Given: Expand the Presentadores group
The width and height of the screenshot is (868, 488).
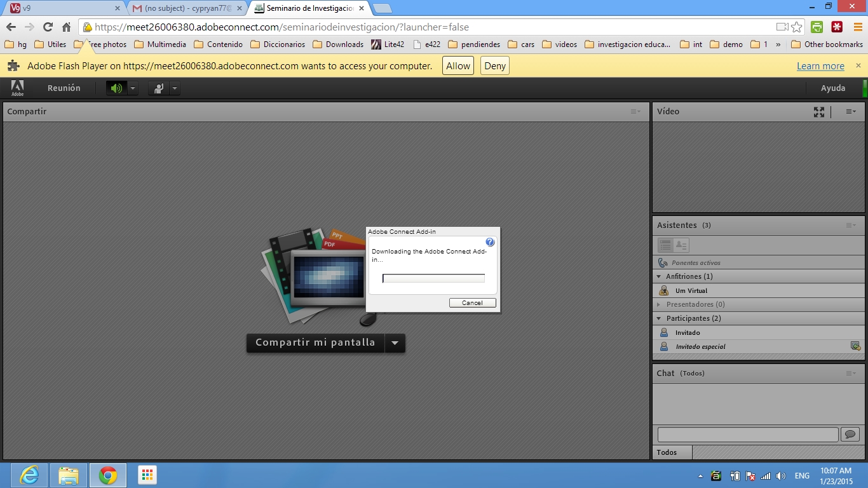Looking at the screenshot, I should [x=659, y=304].
